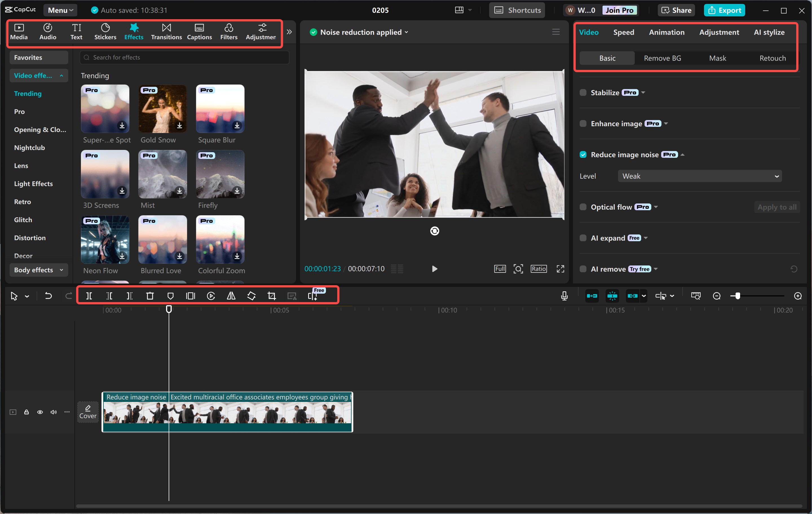Screen dimensions: 812x514
Task: Crop the video clip
Action: tap(272, 296)
